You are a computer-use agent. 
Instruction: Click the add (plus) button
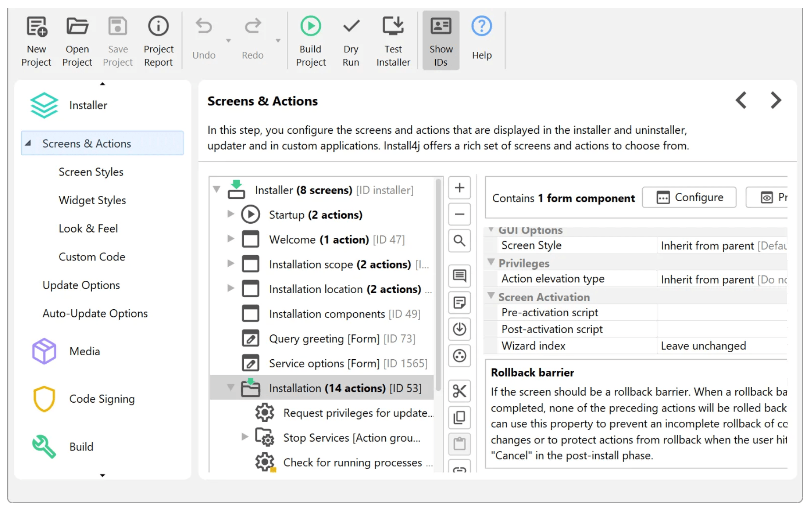click(x=460, y=188)
